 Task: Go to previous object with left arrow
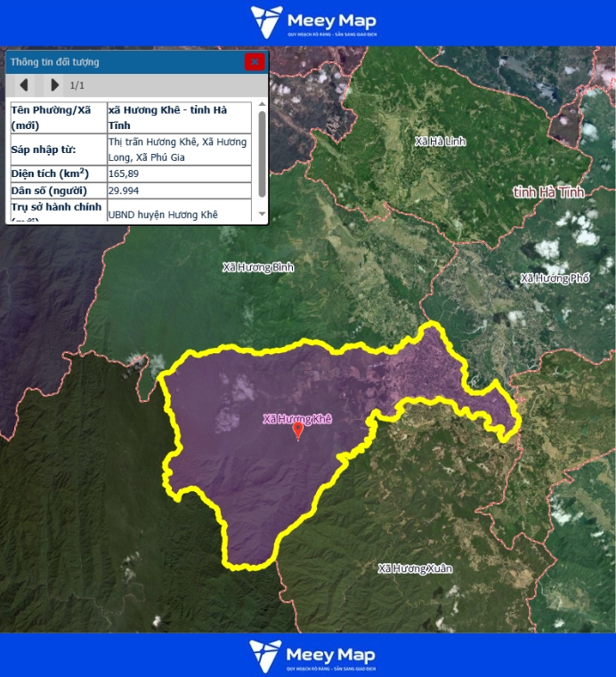24,85
